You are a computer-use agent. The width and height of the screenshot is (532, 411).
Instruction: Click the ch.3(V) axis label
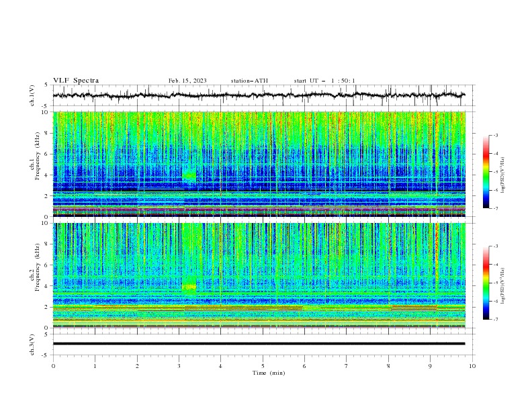tap(32, 345)
